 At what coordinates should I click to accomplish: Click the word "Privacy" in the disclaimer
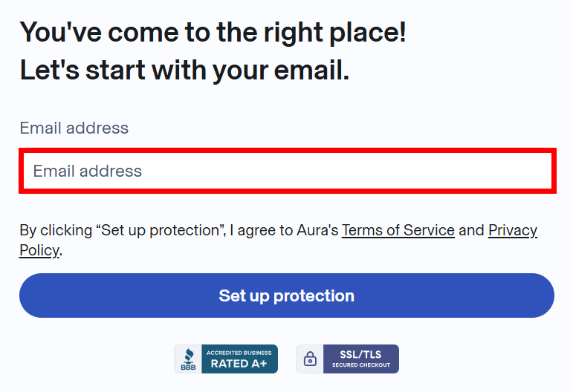tap(512, 230)
